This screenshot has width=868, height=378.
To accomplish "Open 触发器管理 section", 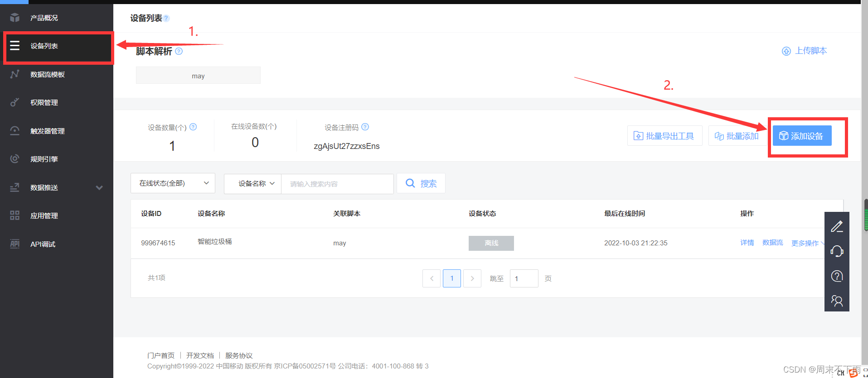I will pyautogui.click(x=48, y=131).
